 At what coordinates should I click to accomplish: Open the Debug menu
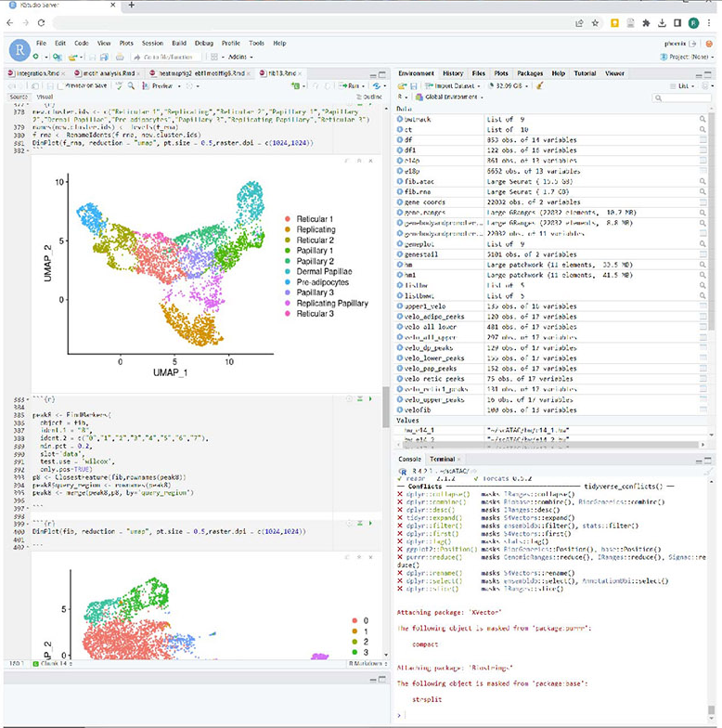(x=204, y=43)
